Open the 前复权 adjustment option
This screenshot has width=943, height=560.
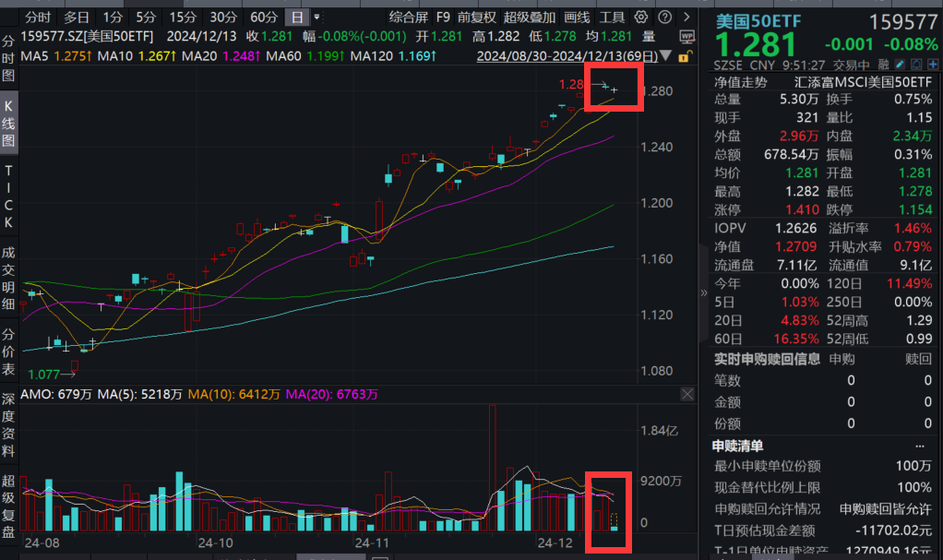point(477,17)
